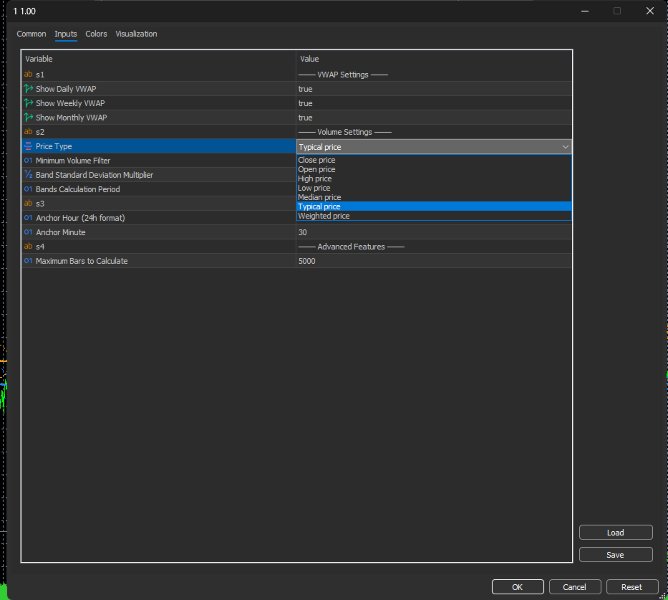
Task: Open the Inputs tab
Action: [x=66, y=34]
